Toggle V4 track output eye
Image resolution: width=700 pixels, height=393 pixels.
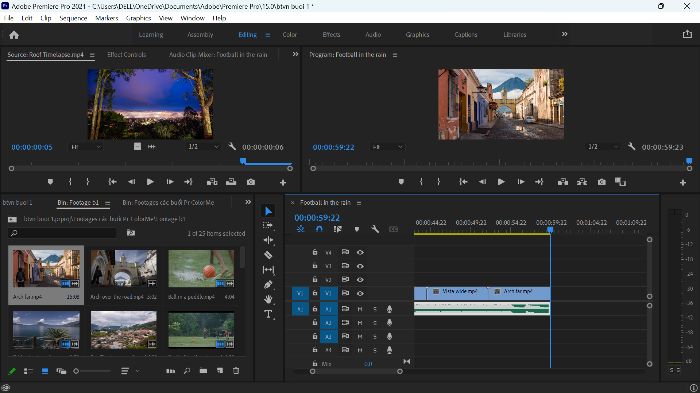[x=360, y=252]
